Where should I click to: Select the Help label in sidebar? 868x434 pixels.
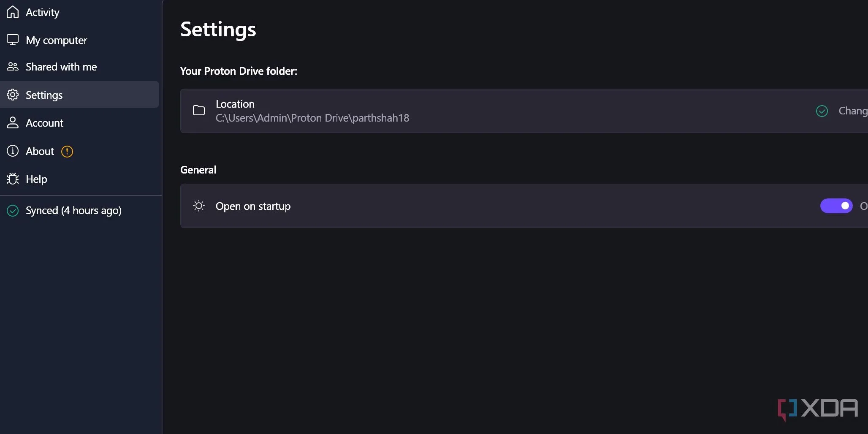(x=36, y=179)
